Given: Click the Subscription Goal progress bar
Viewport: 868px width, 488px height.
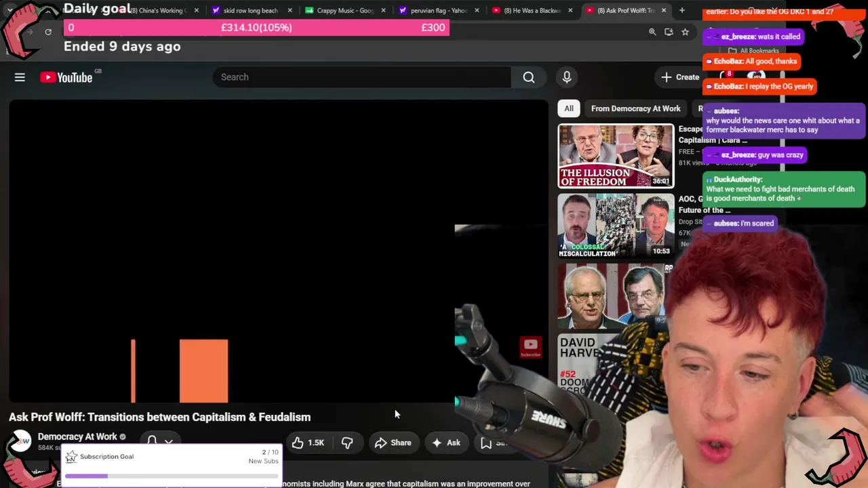Looking at the screenshot, I should click(172, 476).
